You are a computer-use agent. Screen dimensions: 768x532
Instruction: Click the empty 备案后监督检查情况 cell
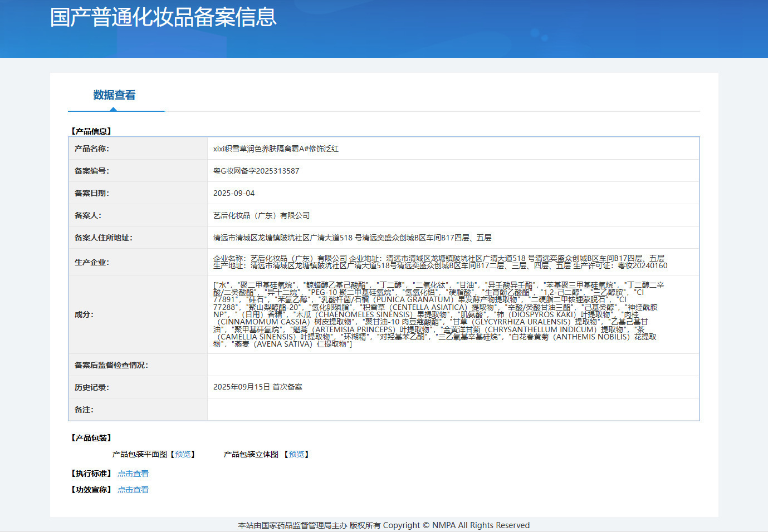(x=453, y=365)
